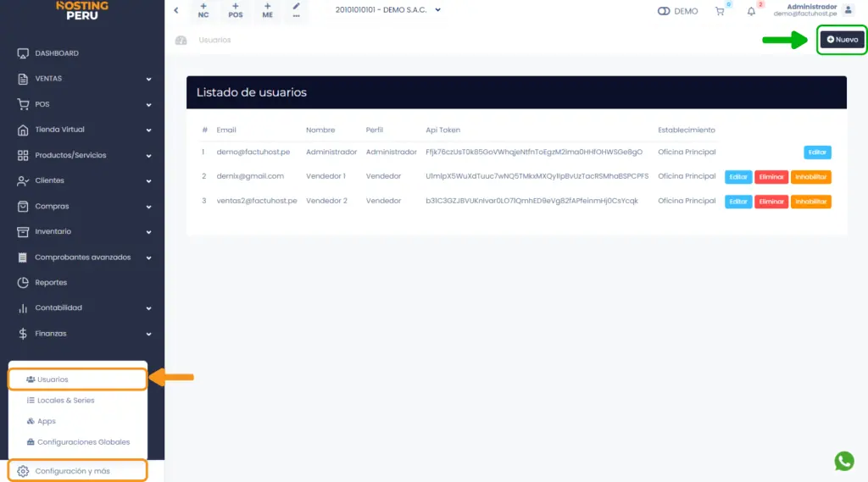868x482 pixels.
Task: Click the Api Token column header
Action: pos(442,130)
